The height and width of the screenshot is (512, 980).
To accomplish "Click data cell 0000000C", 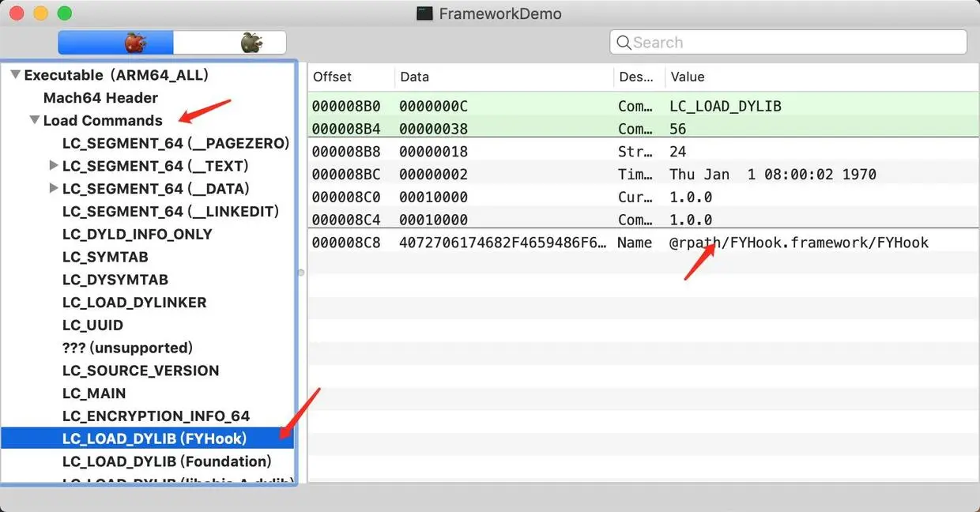I will pyautogui.click(x=433, y=106).
